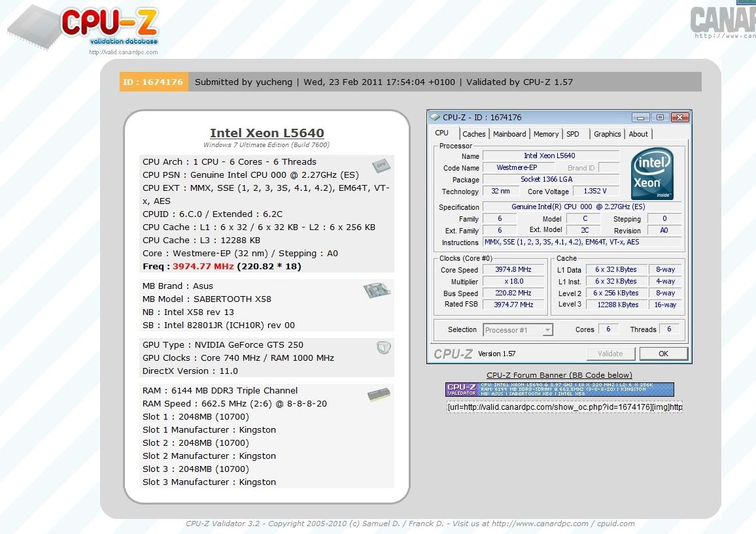Click 'Submitted by yucheng' text

[x=243, y=82]
